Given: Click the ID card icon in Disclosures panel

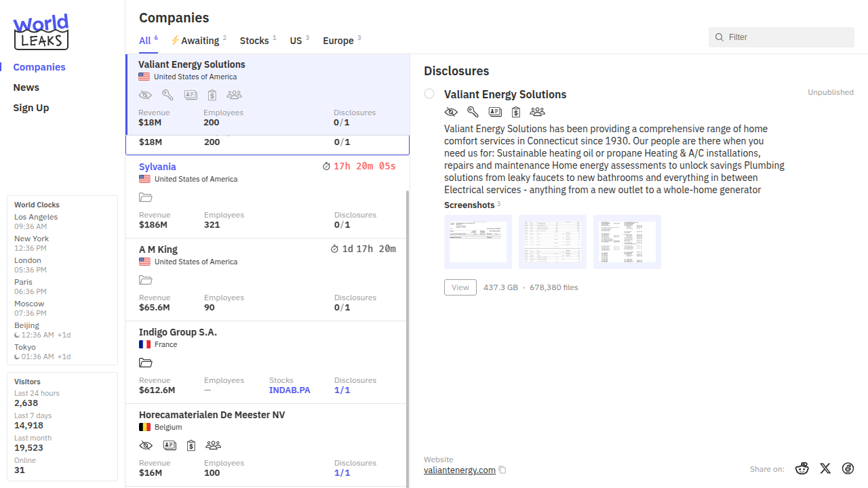Looking at the screenshot, I should tap(495, 112).
